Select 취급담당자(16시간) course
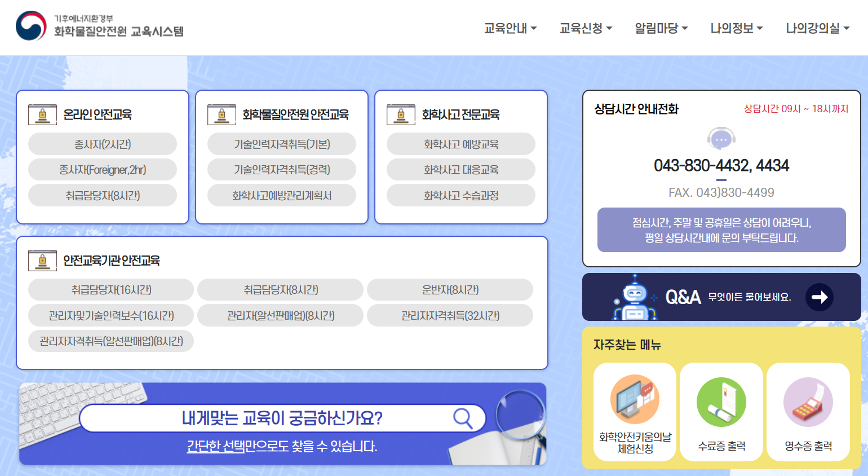The height and width of the screenshot is (476, 868). point(111,289)
